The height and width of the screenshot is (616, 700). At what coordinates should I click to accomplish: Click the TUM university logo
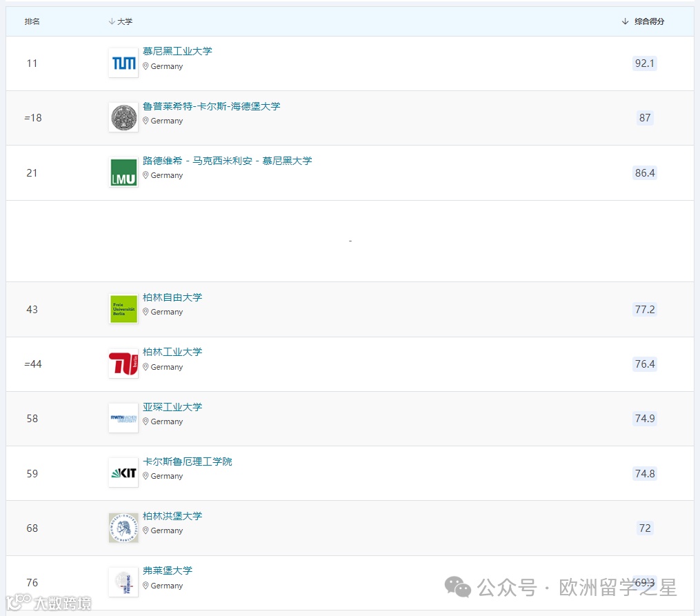pyautogui.click(x=123, y=63)
